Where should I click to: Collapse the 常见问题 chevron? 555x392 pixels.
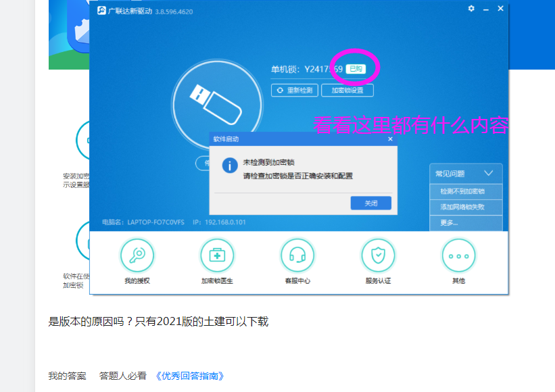point(489,173)
